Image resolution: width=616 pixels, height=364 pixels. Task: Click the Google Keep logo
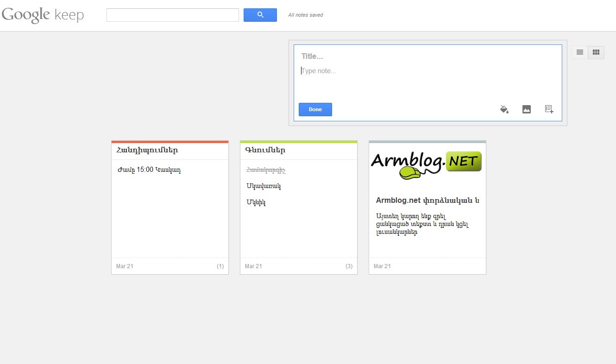tap(43, 15)
